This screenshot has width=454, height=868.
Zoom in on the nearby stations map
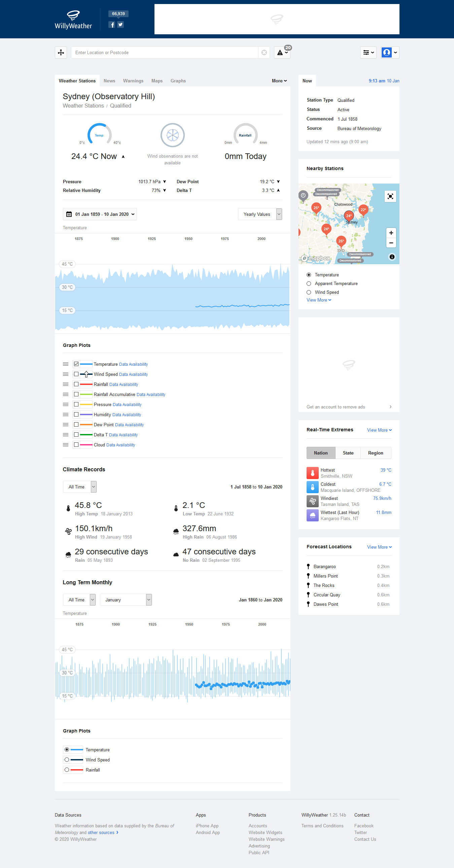tap(391, 233)
